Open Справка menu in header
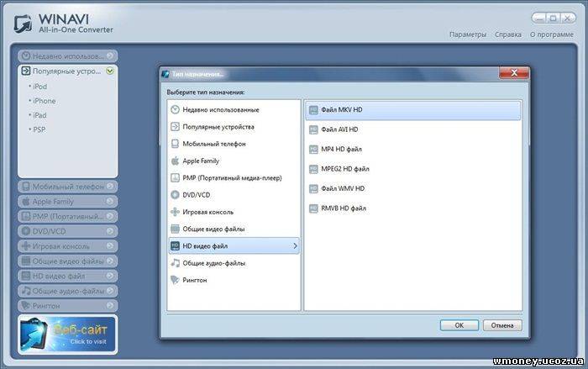 [x=508, y=34]
